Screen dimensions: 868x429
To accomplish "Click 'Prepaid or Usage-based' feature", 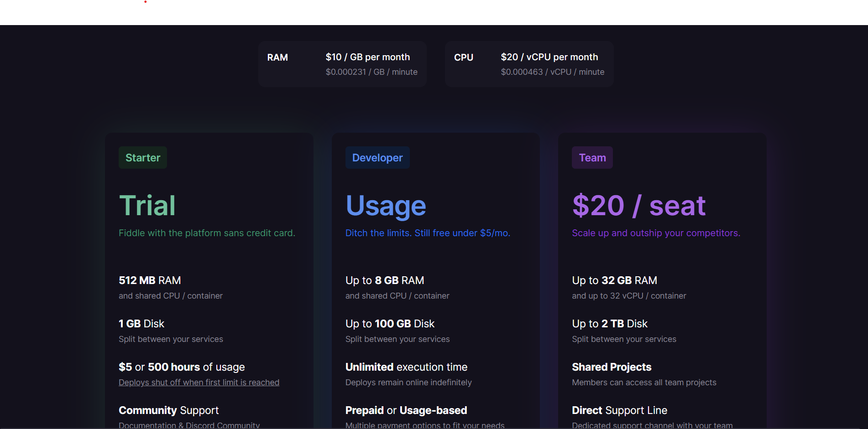I will click(406, 410).
